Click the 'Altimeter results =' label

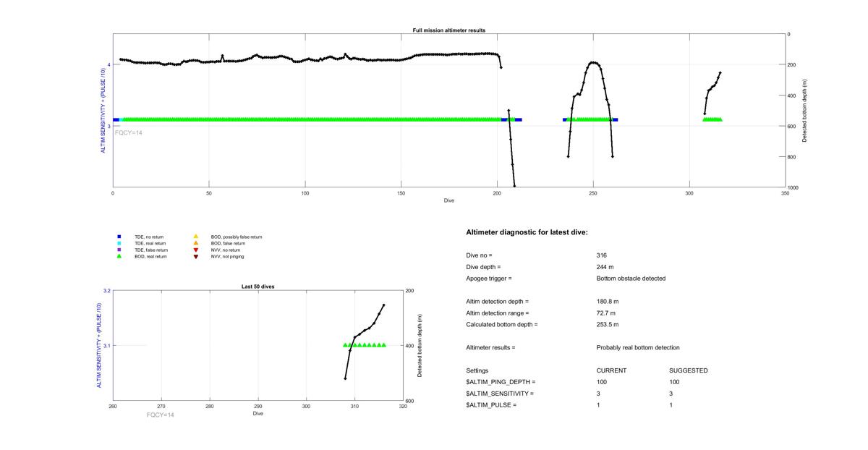point(491,348)
